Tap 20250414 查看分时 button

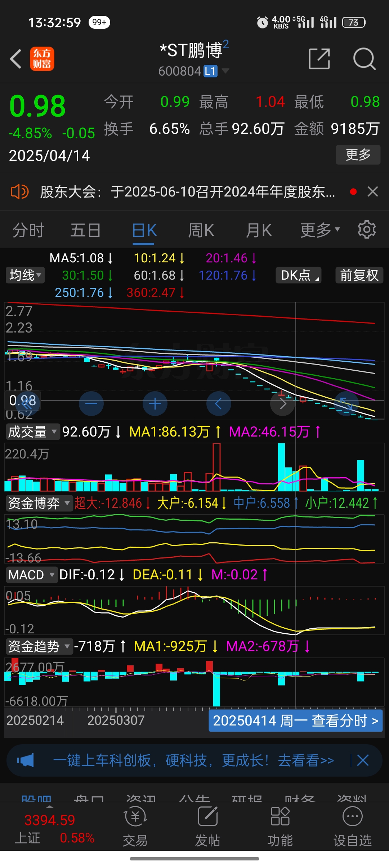(x=296, y=721)
